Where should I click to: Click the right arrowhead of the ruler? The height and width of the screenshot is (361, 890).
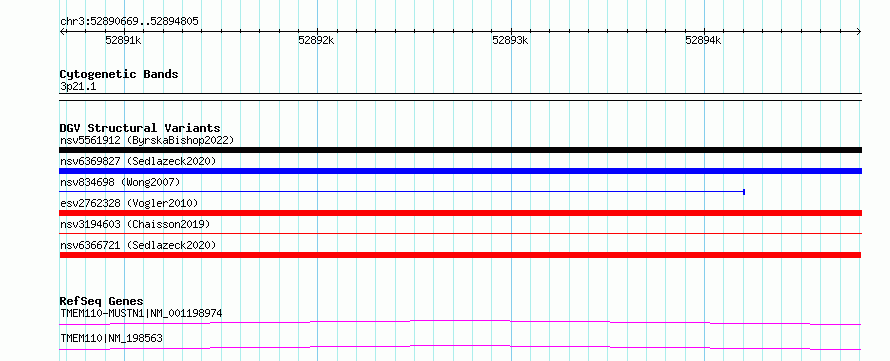pyautogui.click(x=859, y=31)
